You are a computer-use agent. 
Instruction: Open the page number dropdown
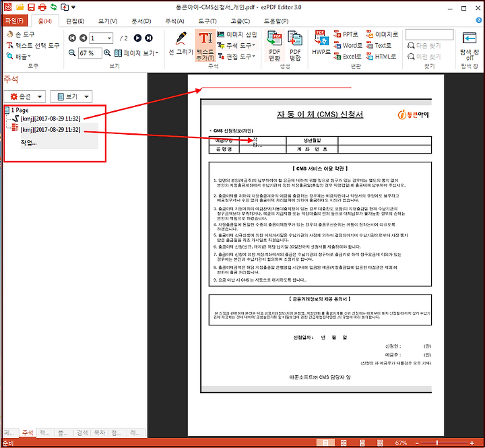coord(109,38)
